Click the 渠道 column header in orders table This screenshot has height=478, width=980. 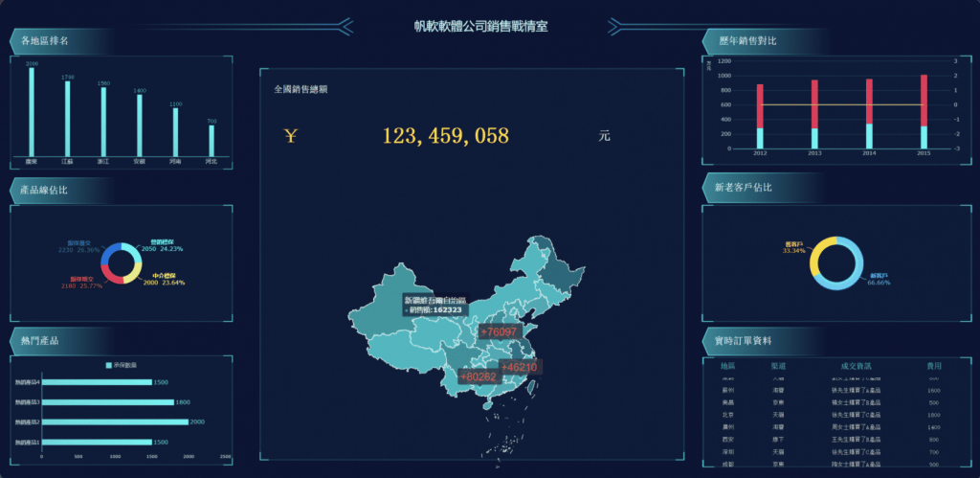tap(779, 366)
